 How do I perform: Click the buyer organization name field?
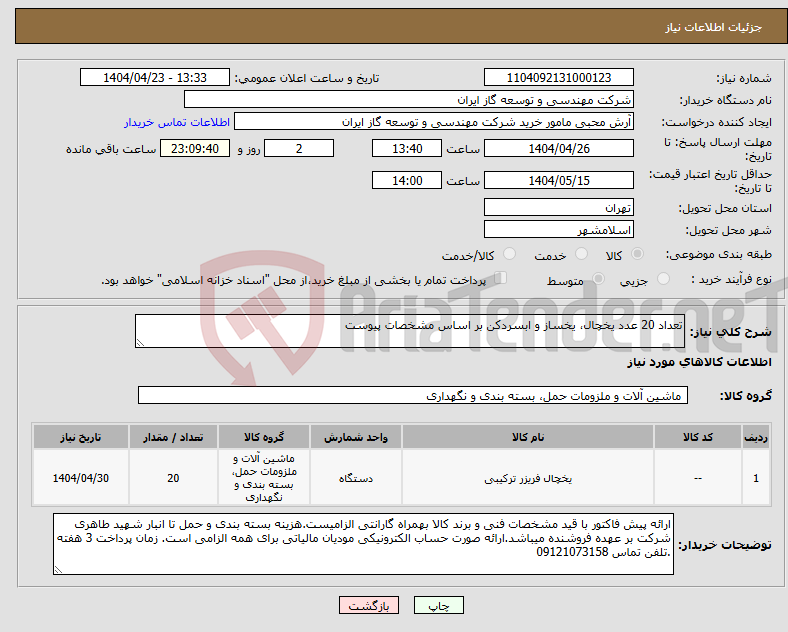click(409, 99)
